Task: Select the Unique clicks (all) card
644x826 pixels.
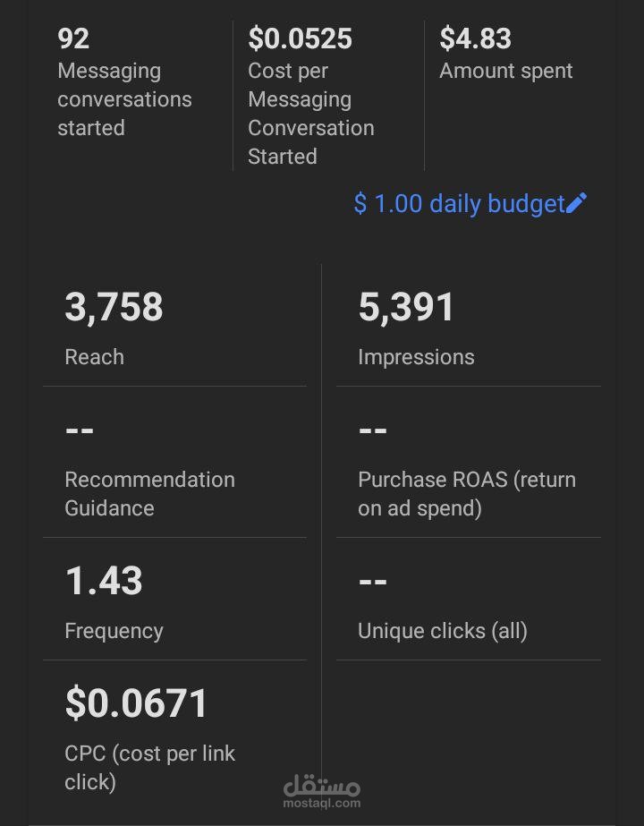Action: pos(468,599)
